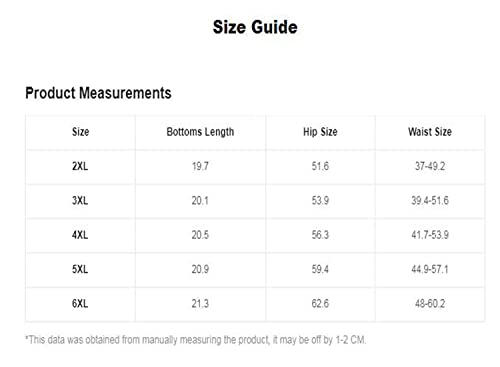Click the manual measurement disclaimer note
The height and width of the screenshot is (367, 500).
(196, 340)
